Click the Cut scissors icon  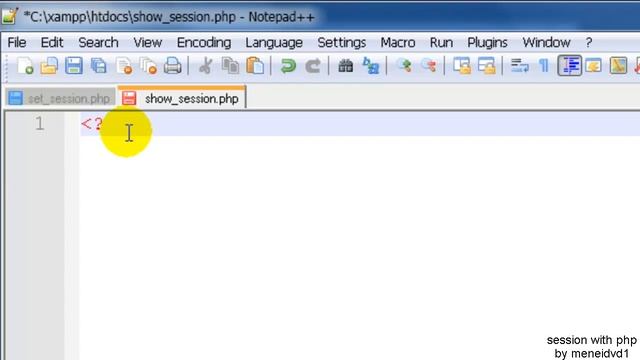click(206, 66)
